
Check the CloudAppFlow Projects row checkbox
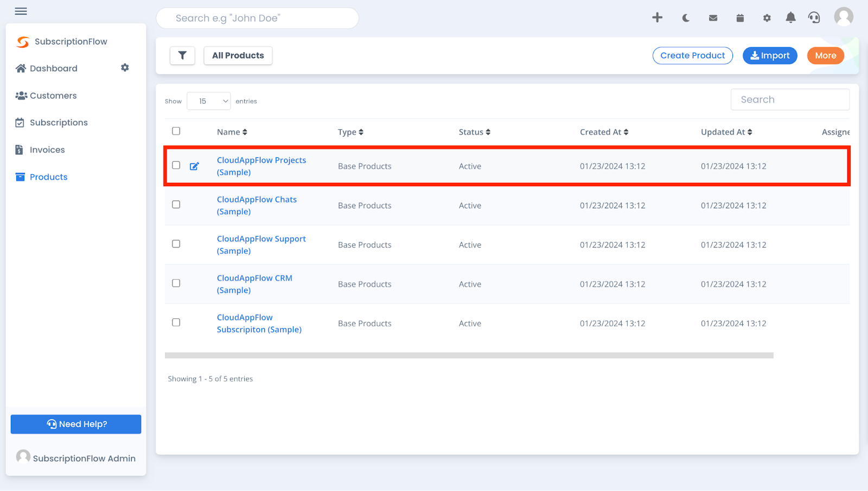[x=176, y=165]
